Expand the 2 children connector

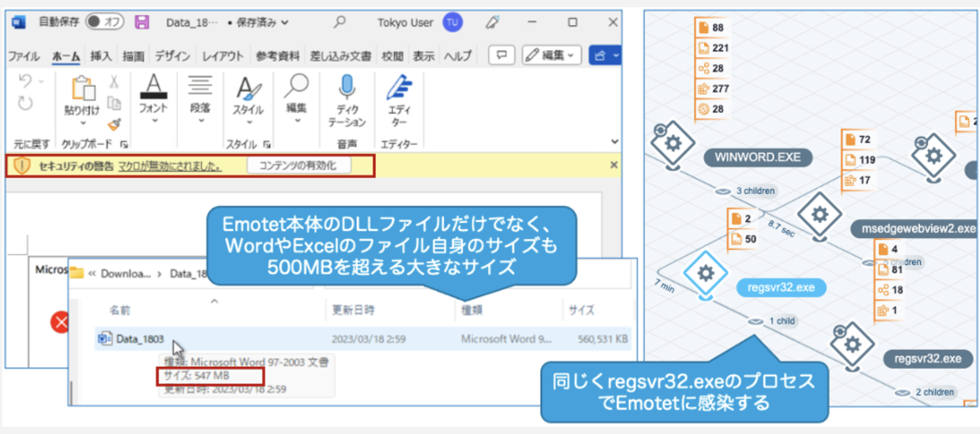click(925, 392)
